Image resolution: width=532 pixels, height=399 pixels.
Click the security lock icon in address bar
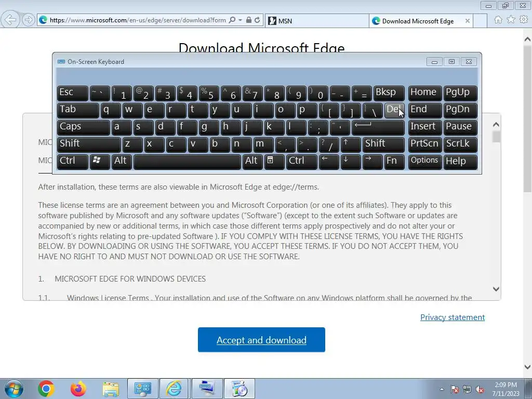tap(249, 20)
